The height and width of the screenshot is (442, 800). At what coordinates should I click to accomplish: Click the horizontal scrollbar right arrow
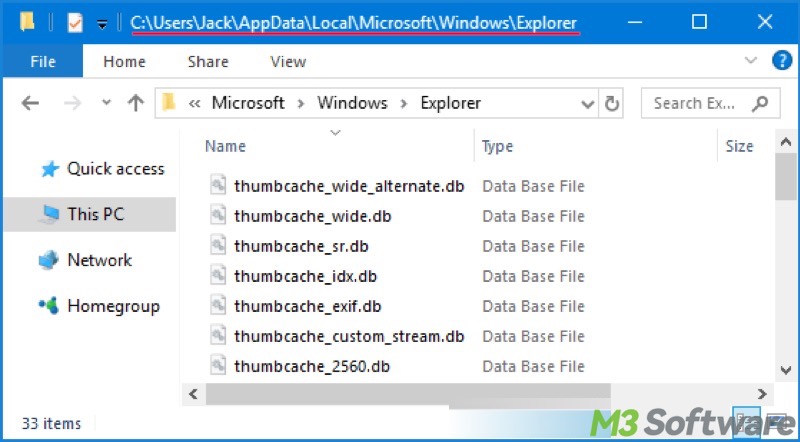[x=762, y=394]
